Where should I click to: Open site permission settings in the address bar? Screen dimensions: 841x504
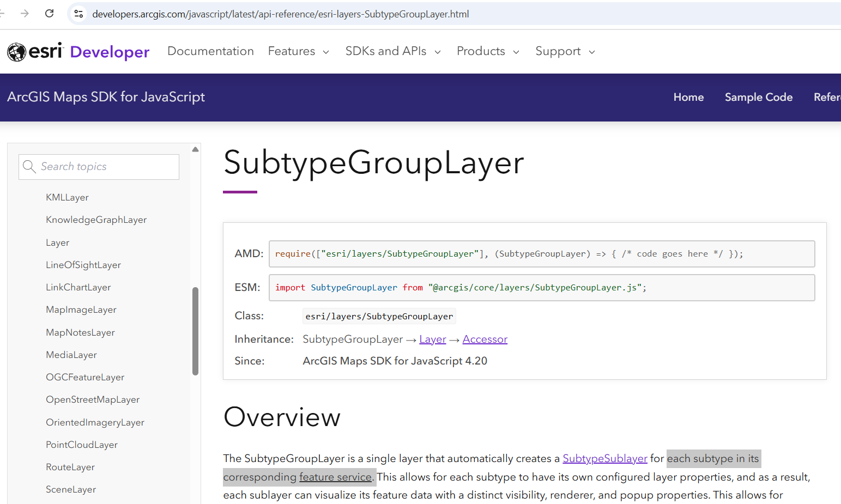pyautogui.click(x=78, y=14)
